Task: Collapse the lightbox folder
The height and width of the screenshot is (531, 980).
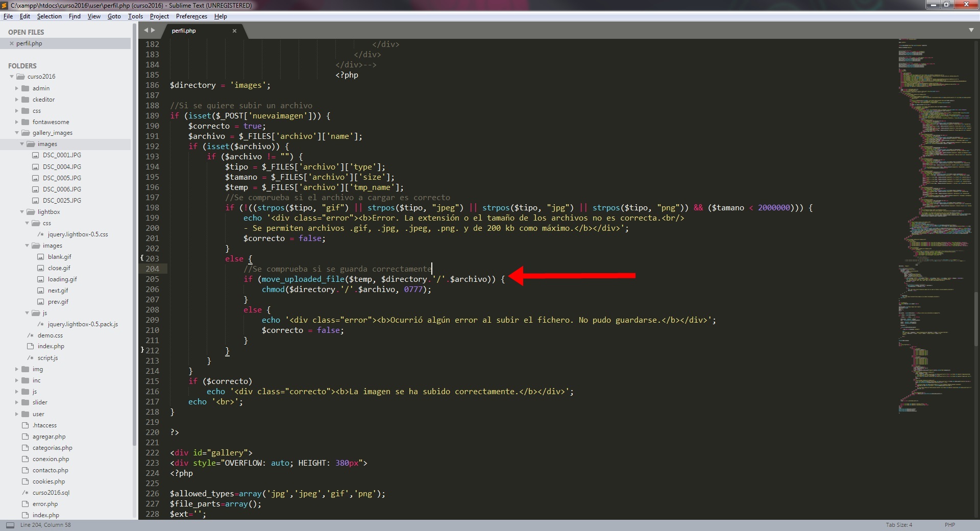Action: (x=22, y=212)
